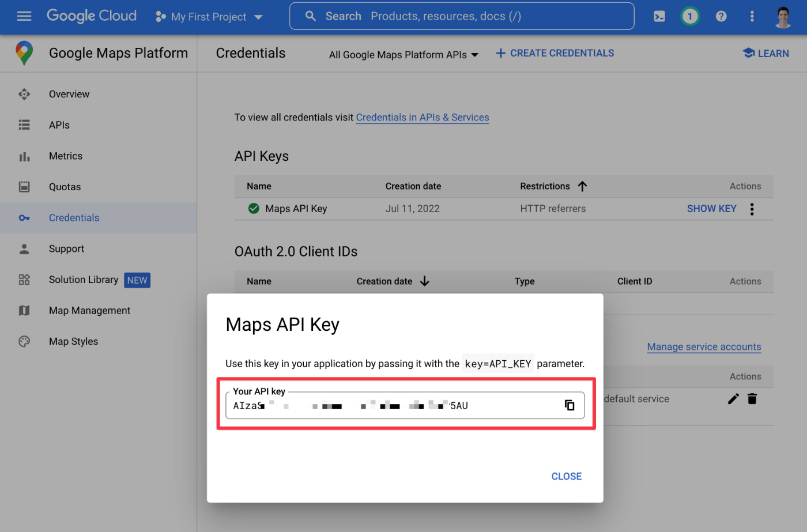Image resolution: width=807 pixels, height=532 pixels.
Task: Open actions menu for Maps API Key row
Action: (752, 209)
